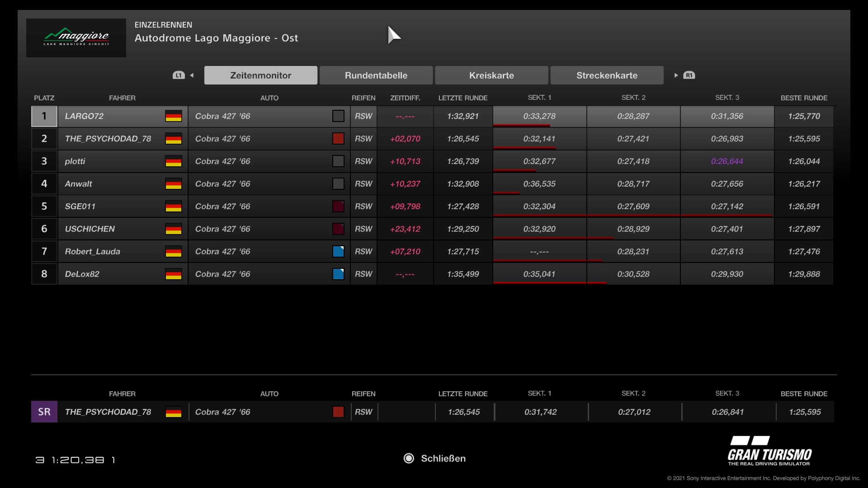Image resolution: width=868 pixels, height=488 pixels.
Task: Click the red color swatch of THE_PSYCHODAD_78's car
Action: pos(338,139)
